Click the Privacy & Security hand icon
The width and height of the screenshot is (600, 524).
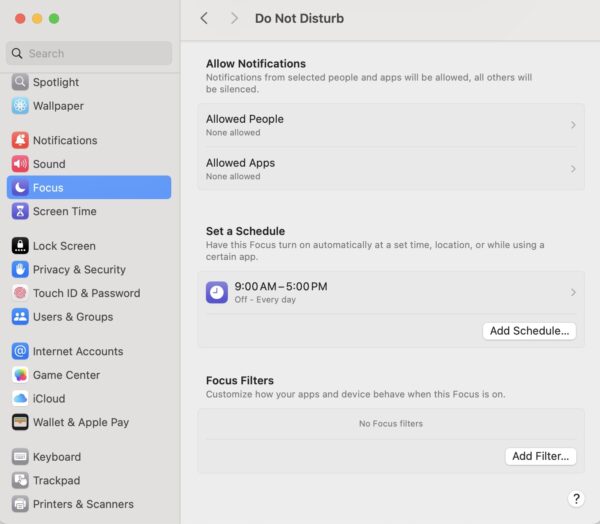(x=20, y=269)
